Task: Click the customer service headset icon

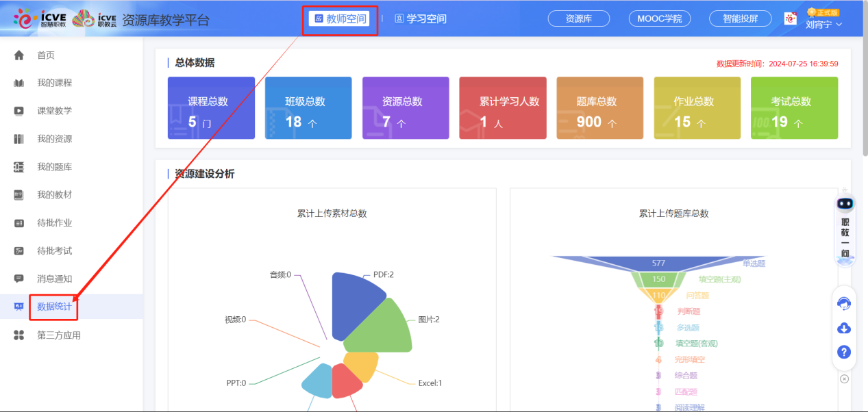Action: point(844,304)
